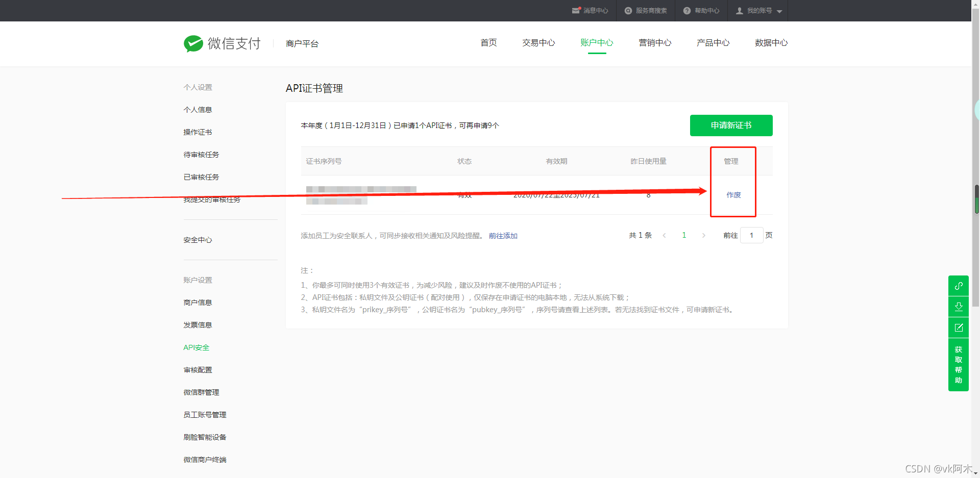Click the link icon in the floating sidebar
Image resolution: width=980 pixels, height=478 pixels.
(959, 286)
